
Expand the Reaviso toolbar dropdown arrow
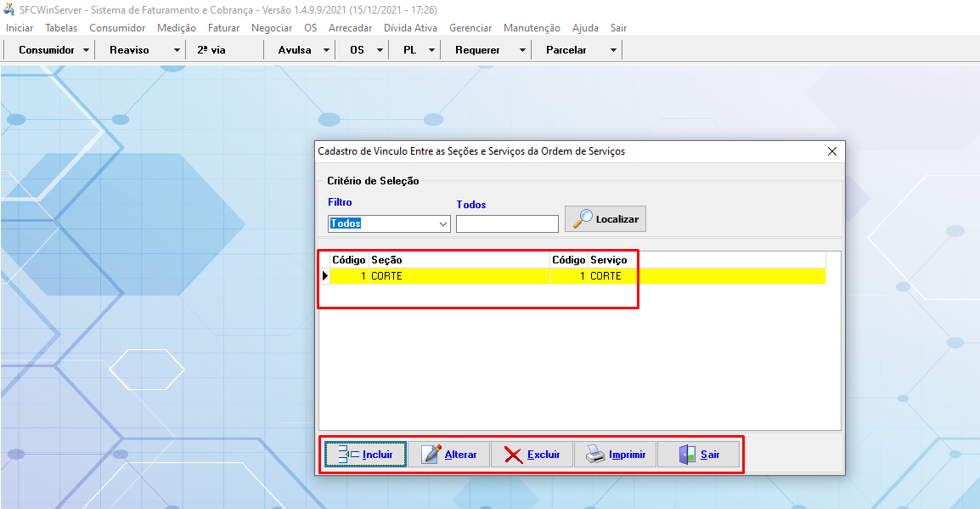177,50
